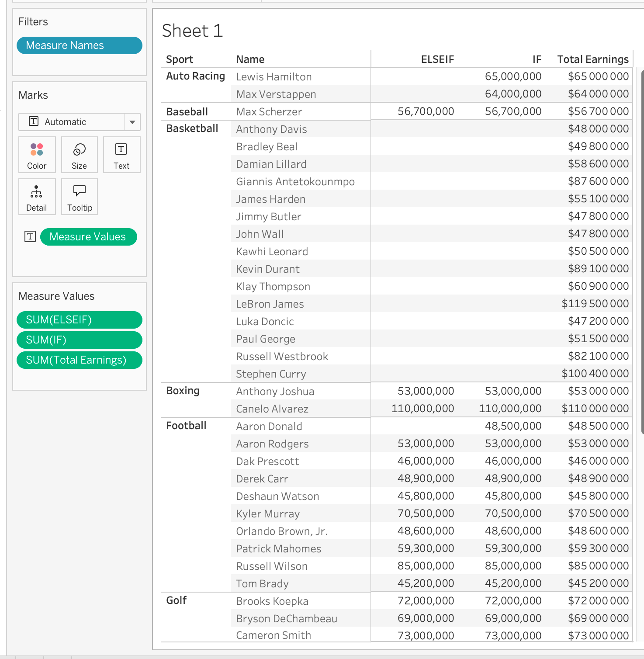The height and width of the screenshot is (659, 644).
Task: Click Max Scherzer ELSEIF value 56,700,000
Action: pyautogui.click(x=426, y=111)
